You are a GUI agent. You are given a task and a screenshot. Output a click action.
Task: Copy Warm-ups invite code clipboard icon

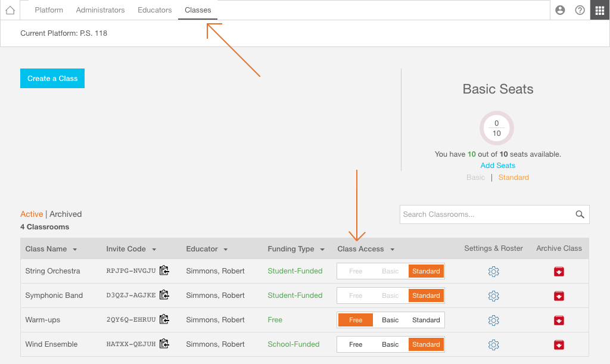pyautogui.click(x=164, y=319)
